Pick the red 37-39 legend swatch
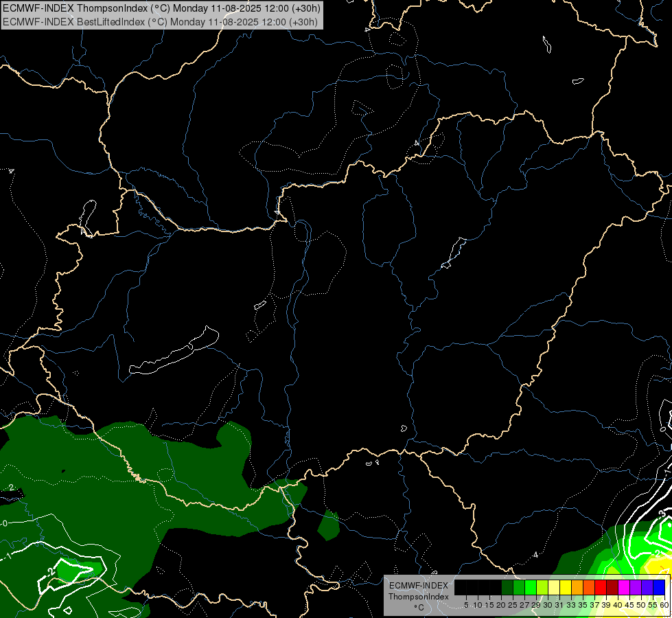This screenshot has width=672, height=618. [601, 587]
